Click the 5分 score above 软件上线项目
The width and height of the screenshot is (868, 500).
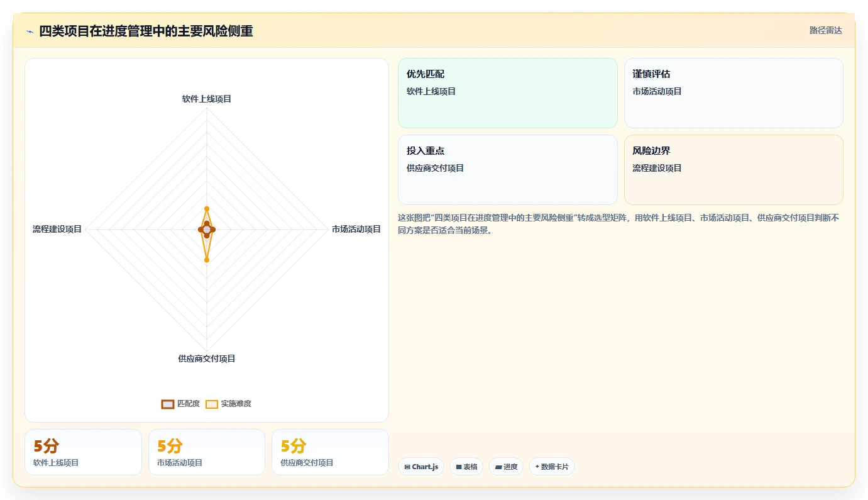[46, 446]
